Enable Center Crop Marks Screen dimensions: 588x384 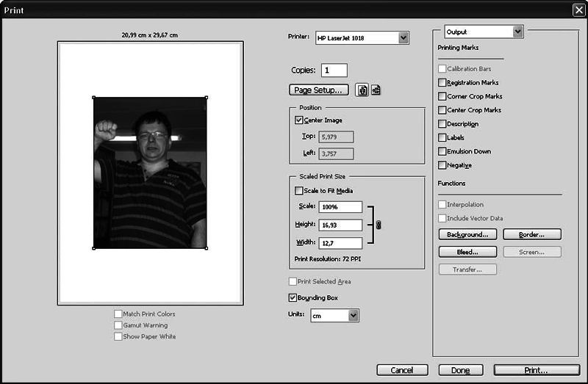pyautogui.click(x=442, y=110)
